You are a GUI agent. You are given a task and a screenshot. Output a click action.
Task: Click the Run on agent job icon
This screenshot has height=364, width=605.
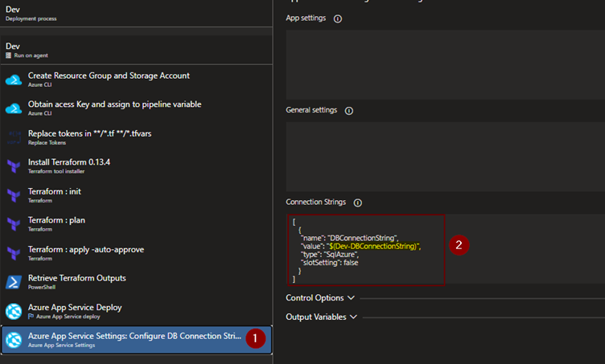[x=8, y=55]
